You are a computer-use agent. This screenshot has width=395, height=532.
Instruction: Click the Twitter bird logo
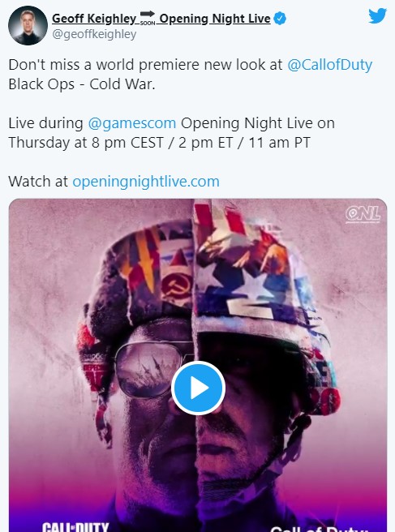[x=377, y=15]
